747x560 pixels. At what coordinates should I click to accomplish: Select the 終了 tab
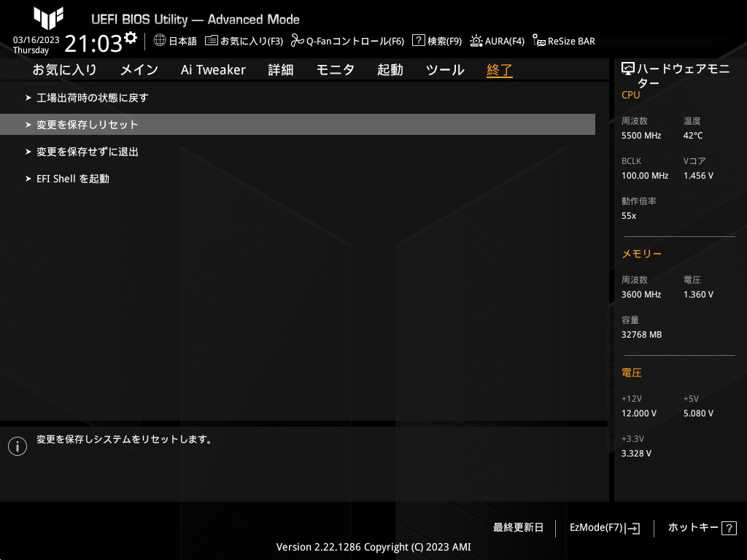pyautogui.click(x=499, y=70)
